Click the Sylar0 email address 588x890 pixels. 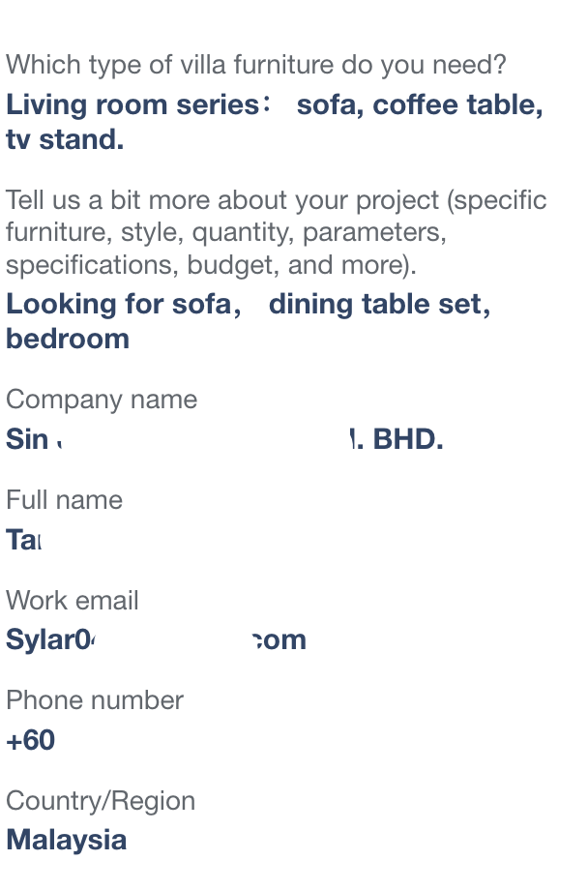(156, 640)
